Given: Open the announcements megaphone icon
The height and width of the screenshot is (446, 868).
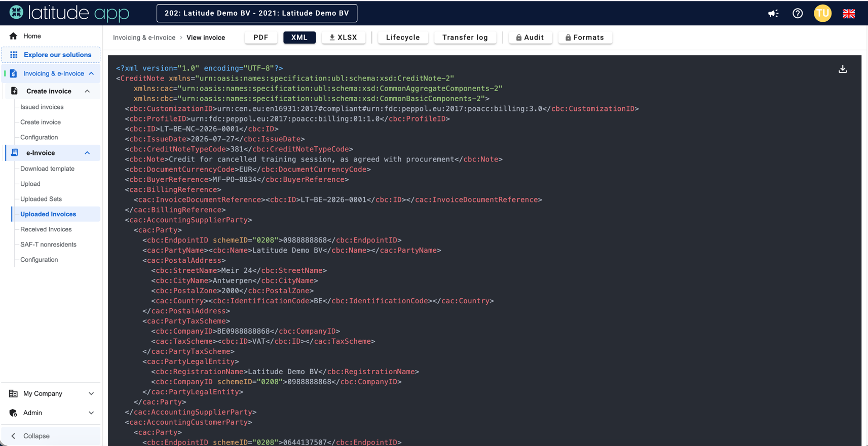Looking at the screenshot, I should pyautogui.click(x=773, y=14).
